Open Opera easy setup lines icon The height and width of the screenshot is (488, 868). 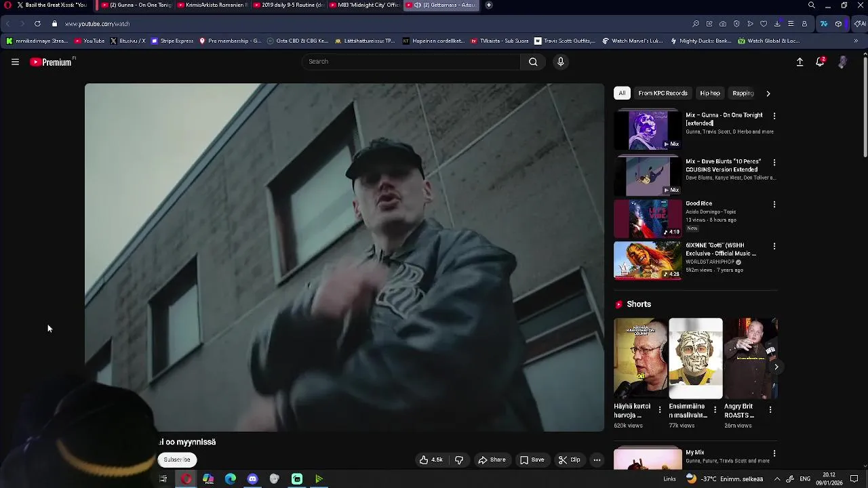coord(791,24)
